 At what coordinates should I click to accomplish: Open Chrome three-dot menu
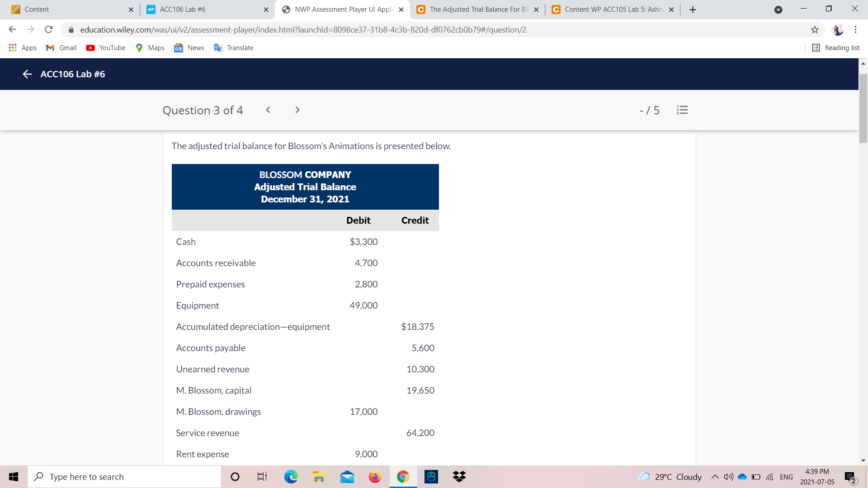[x=855, y=30]
